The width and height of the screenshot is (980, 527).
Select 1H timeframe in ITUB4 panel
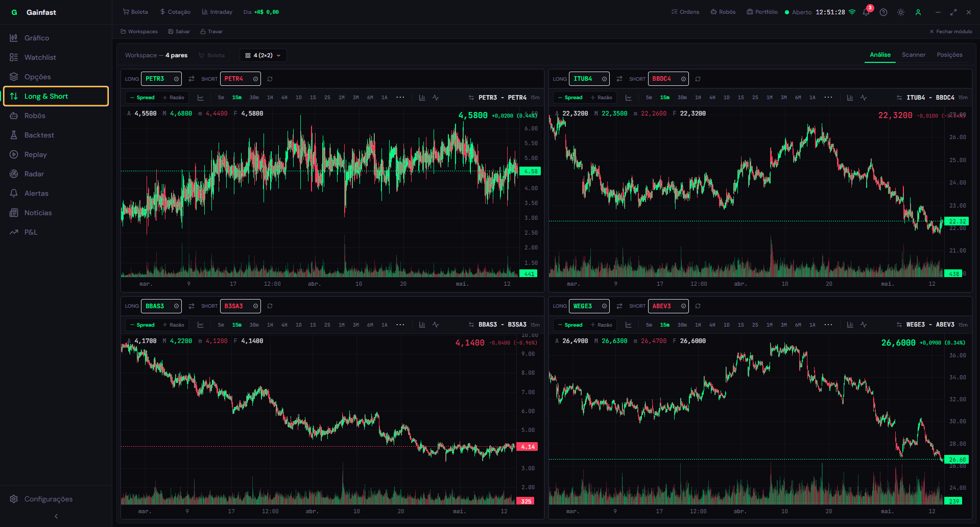point(698,98)
